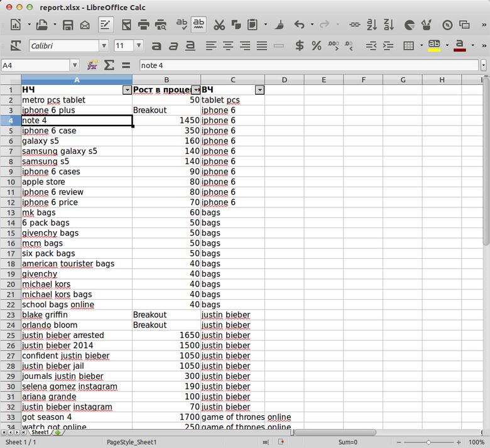The height and width of the screenshot is (448, 490).
Task: Click the formula input line showing note 4
Action: click(308, 65)
